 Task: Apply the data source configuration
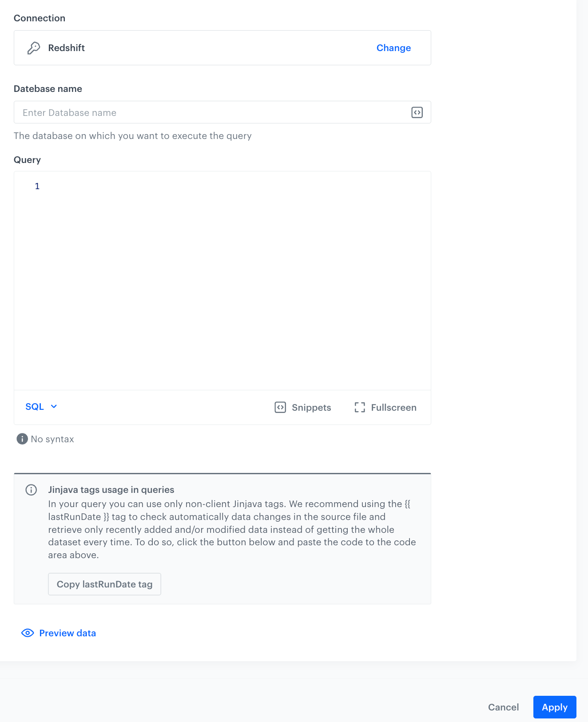(554, 707)
